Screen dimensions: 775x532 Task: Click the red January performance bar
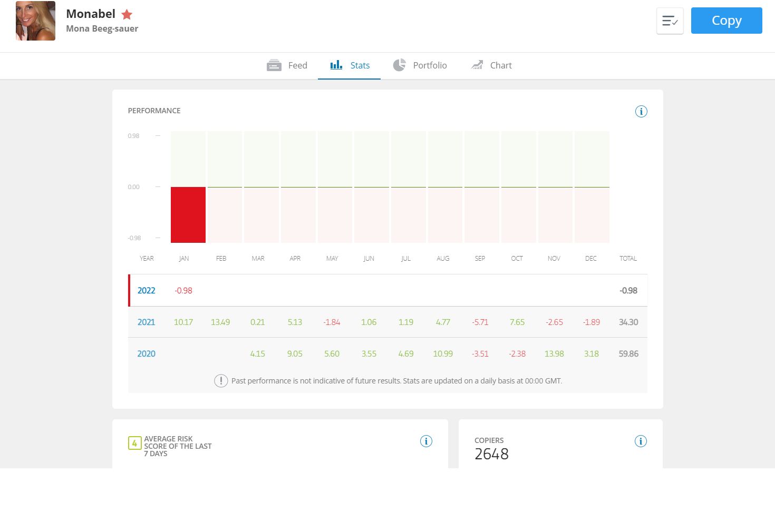coord(188,215)
